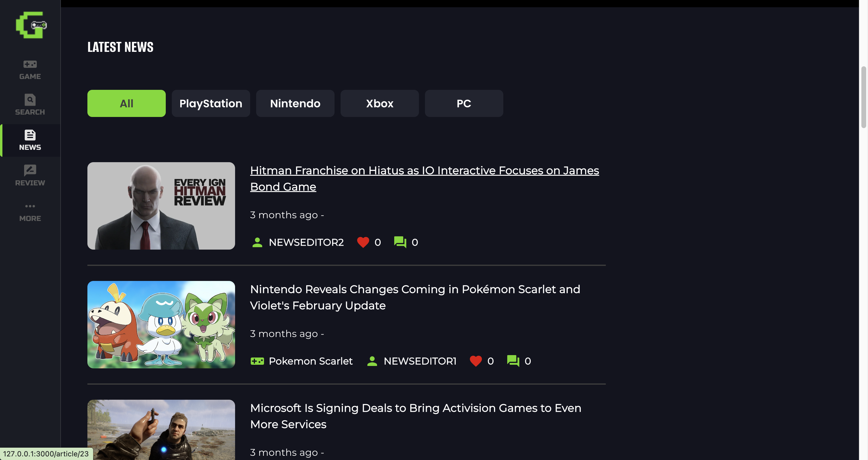Click the comment count on Pokémon article
868x460 pixels.
(x=528, y=361)
